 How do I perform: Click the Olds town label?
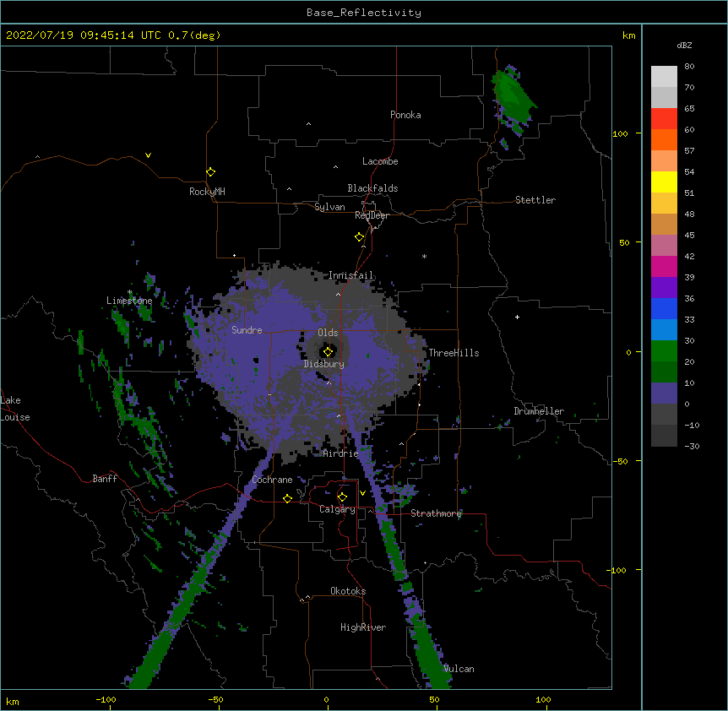328,333
